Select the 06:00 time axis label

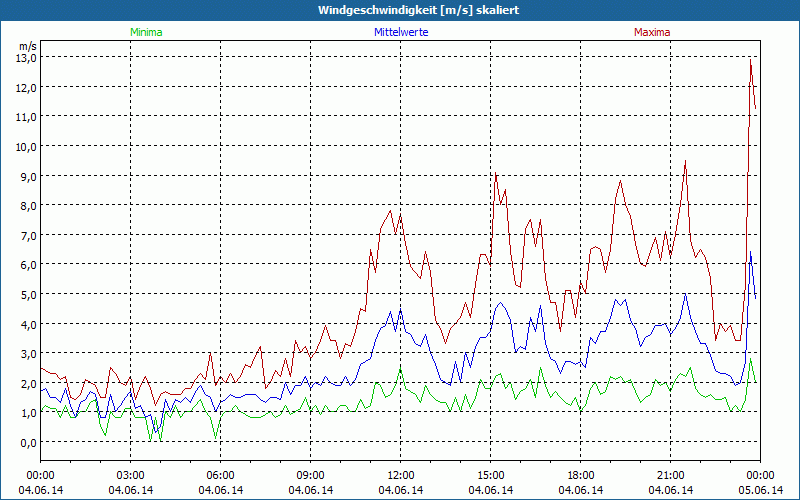click(x=221, y=475)
